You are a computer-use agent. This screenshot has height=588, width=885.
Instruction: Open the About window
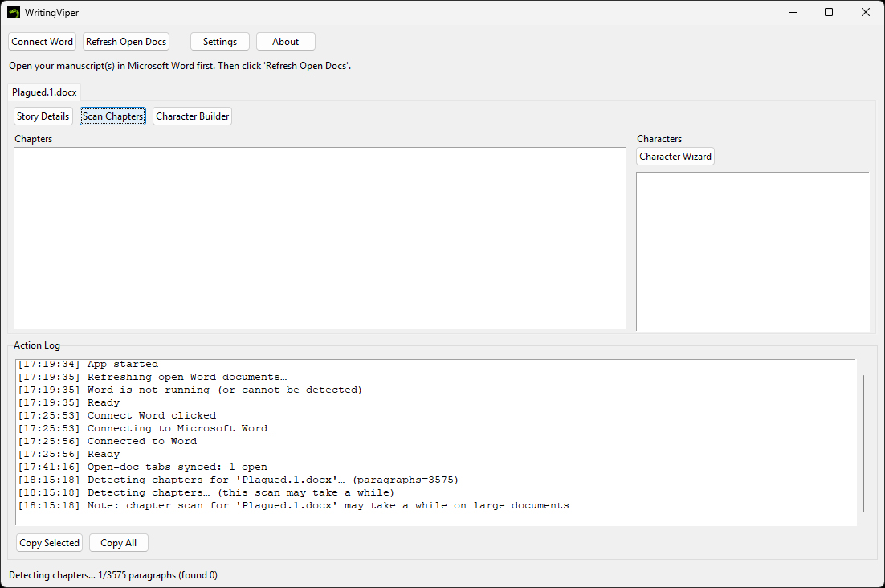click(x=285, y=42)
